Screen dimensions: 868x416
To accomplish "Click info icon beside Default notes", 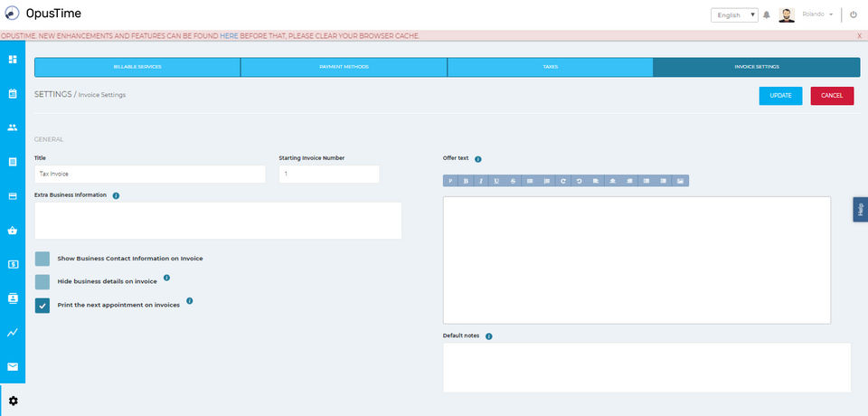I will point(489,336).
